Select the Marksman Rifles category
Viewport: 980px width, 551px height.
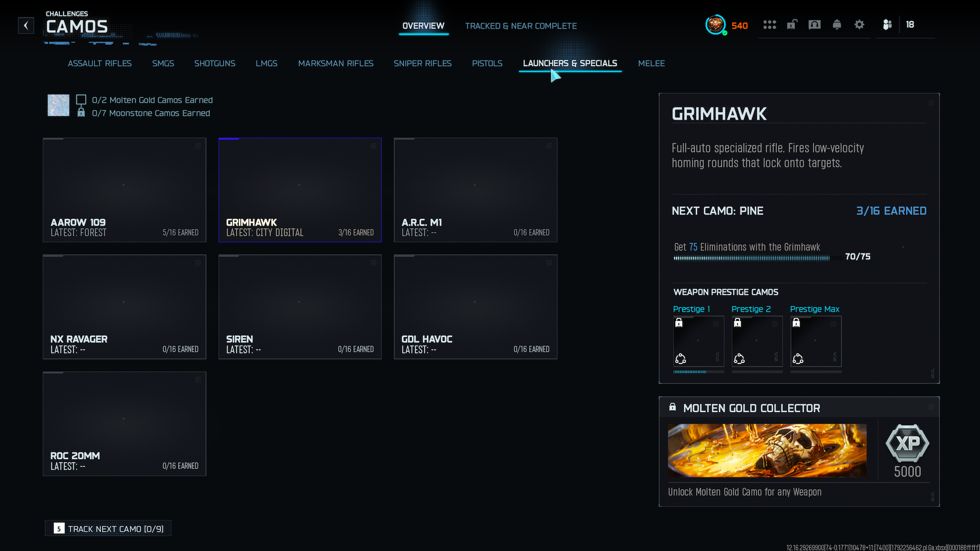[x=336, y=63]
